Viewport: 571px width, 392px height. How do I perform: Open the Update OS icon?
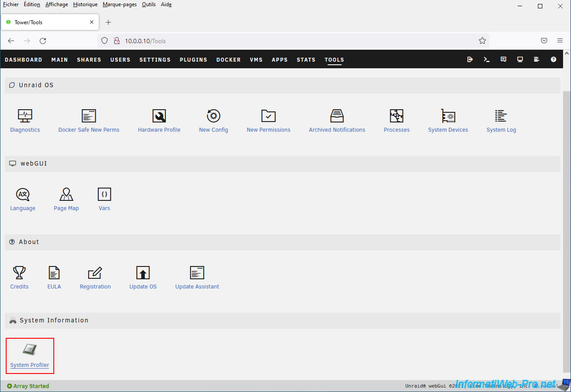point(143,273)
